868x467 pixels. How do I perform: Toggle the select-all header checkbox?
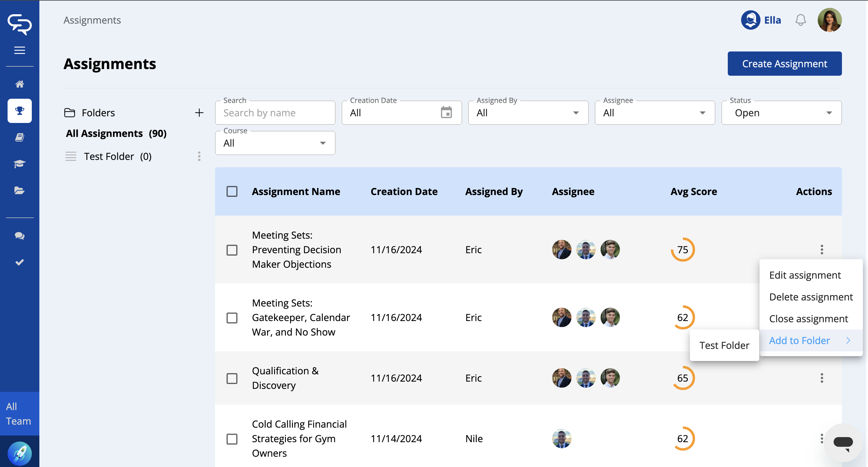click(x=232, y=191)
